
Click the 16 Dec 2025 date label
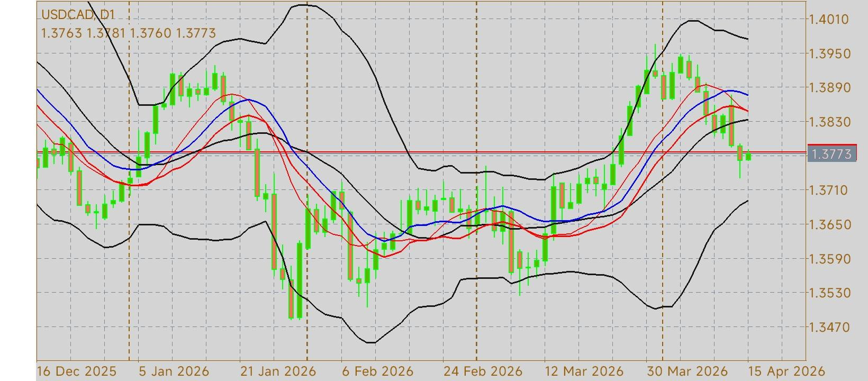click(76, 371)
